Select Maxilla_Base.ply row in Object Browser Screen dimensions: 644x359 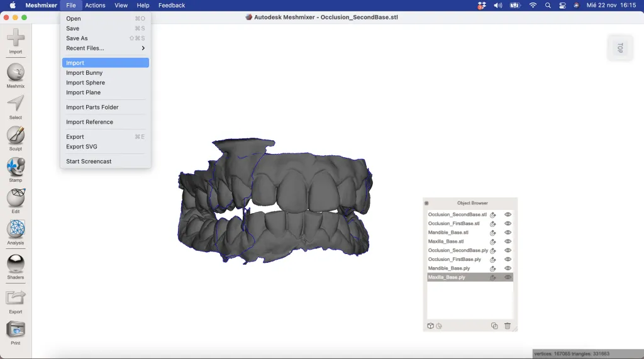[x=470, y=277]
